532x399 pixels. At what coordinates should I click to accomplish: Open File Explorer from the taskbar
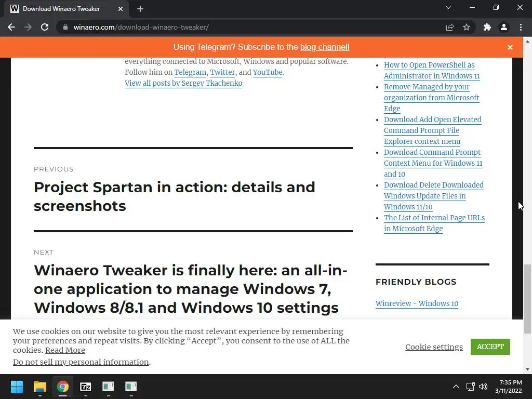click(x=39, y=387)
